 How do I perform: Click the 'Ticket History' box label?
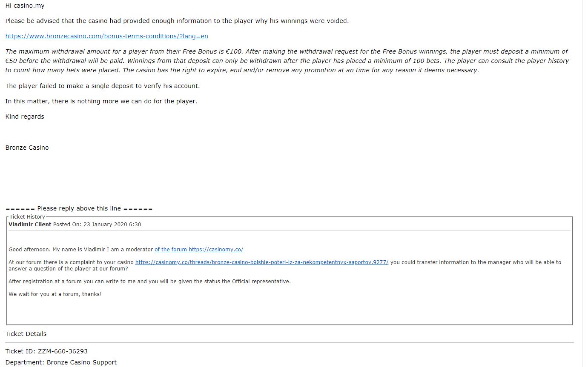(27, 217)
